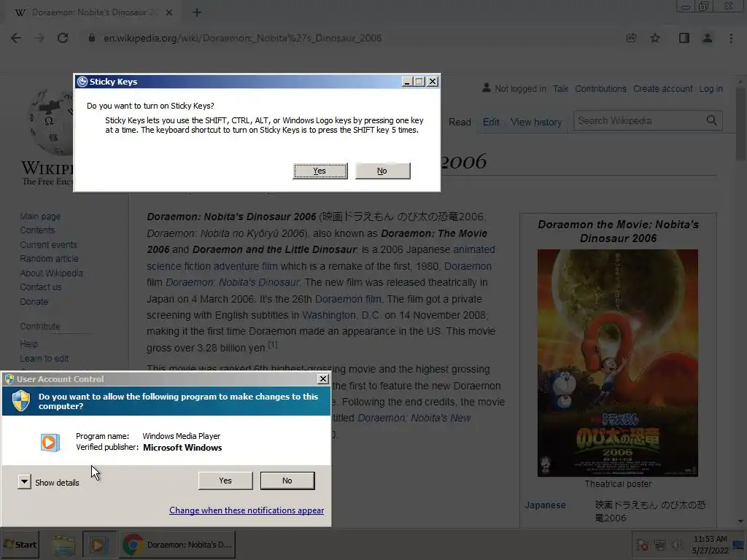The width and height of the screenshot is (747, 560).
Task: Switch to the View history tab
Action: (536, 122)
